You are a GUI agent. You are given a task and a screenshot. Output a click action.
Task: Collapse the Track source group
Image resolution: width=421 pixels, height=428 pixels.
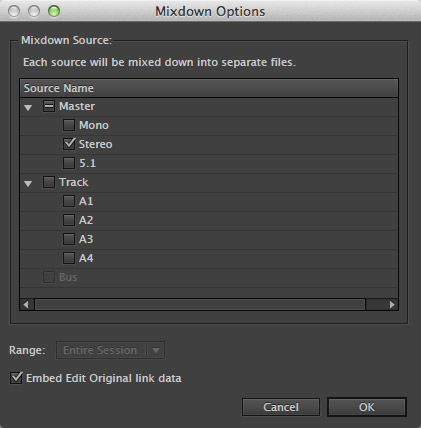click(28, 183)
